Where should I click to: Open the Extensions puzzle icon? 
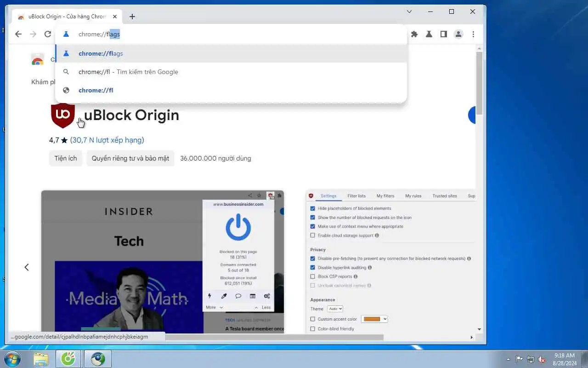[414, 34]
